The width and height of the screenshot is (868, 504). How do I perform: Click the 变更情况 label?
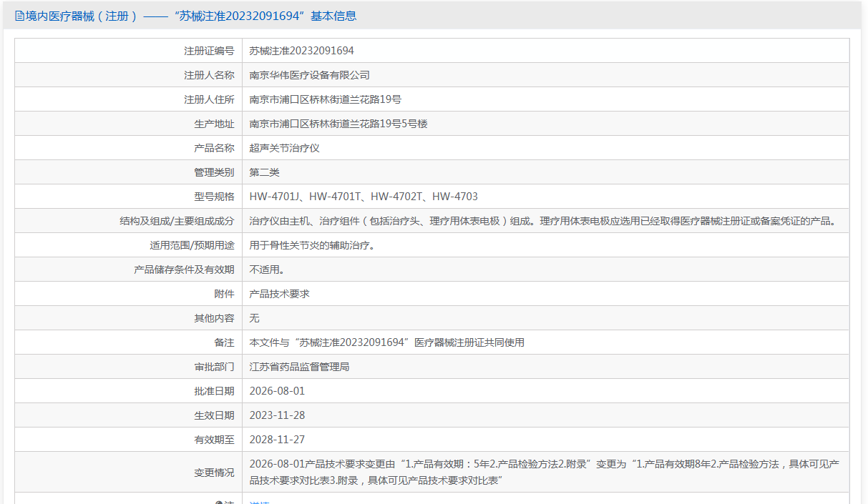[214, 473]
